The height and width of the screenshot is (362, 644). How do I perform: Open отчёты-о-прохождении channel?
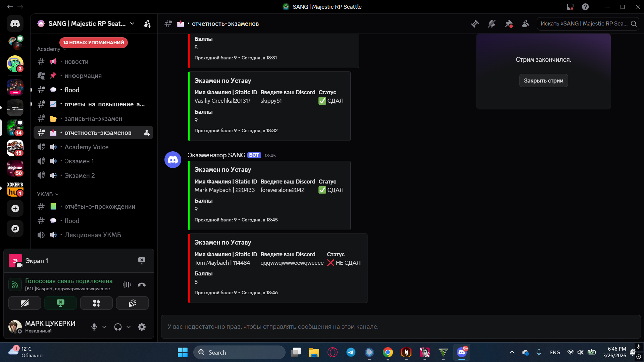(93, 207)
